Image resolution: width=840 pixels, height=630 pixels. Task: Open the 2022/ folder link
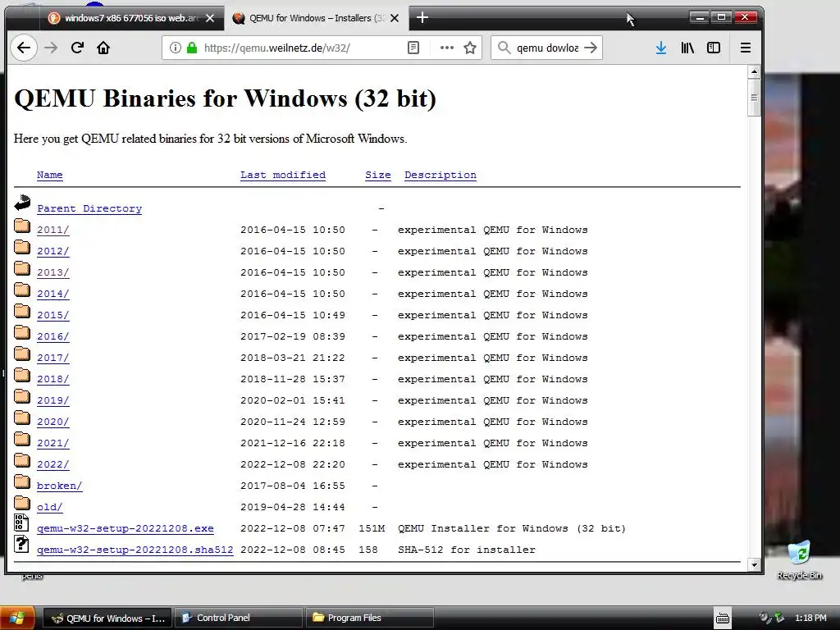52,464
